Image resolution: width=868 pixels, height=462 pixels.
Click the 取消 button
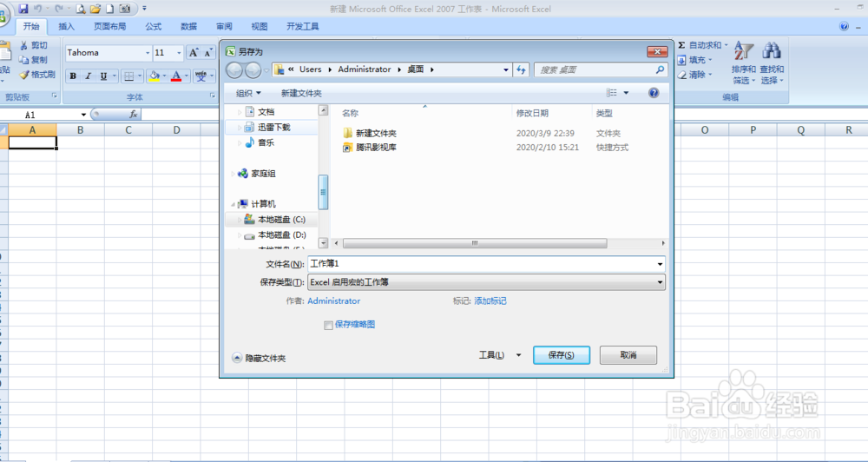click(x=628, y=355)
